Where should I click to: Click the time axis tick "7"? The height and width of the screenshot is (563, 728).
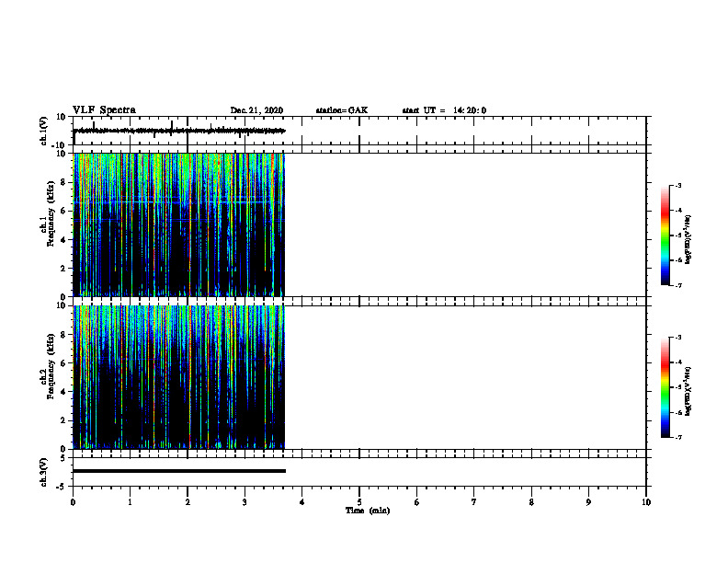474,502
